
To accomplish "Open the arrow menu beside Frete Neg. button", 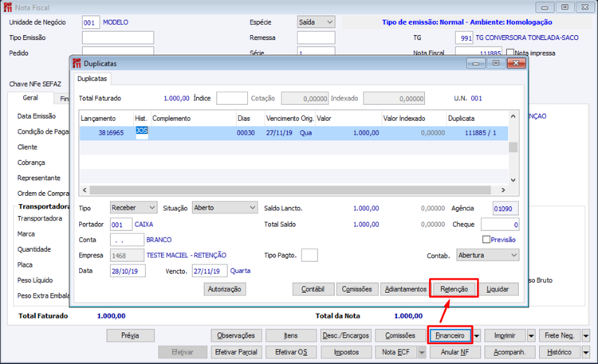I will tap(586, 335).
